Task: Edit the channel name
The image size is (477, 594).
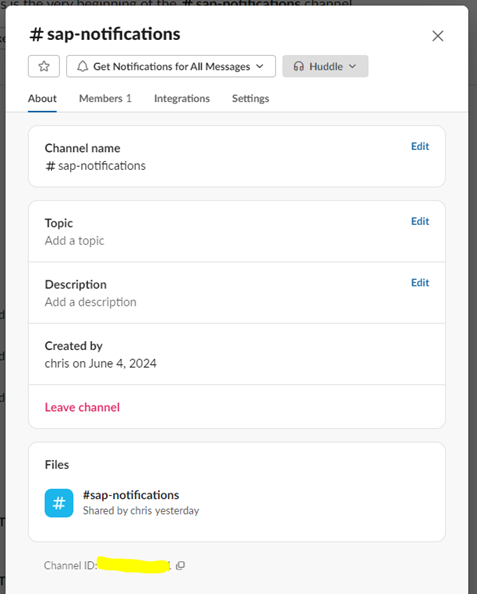Action: [420, 146]
